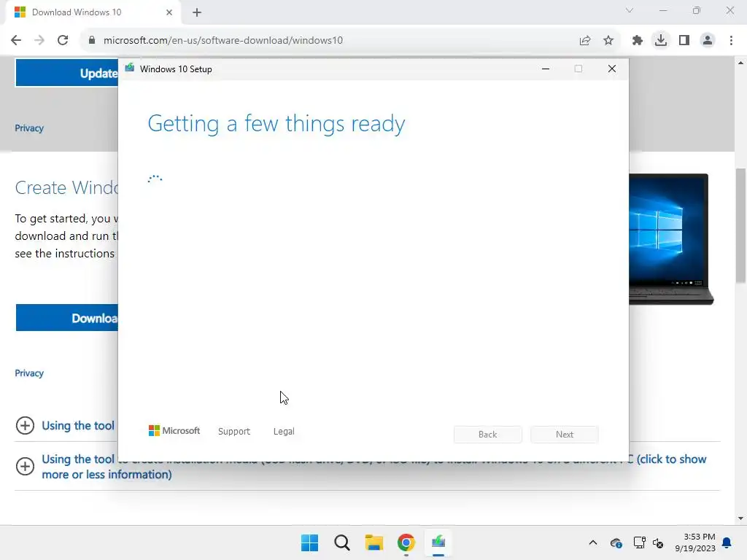Click the address bar URL

[223, 41]
